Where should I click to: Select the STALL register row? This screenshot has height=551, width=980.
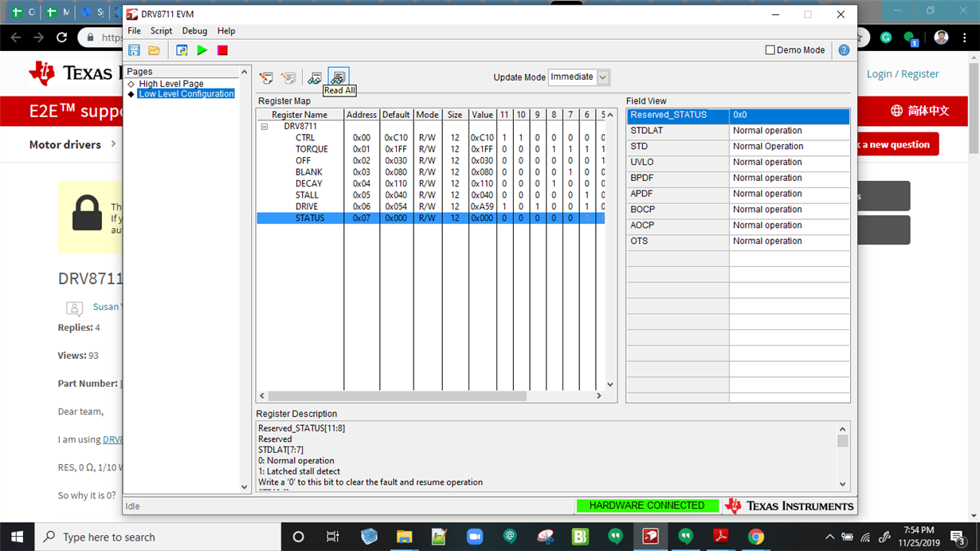[431, 195]
